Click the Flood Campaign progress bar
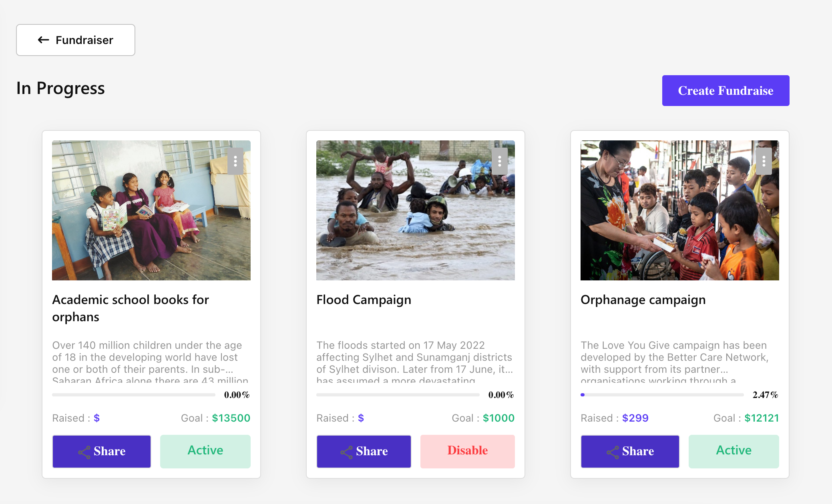This screenshot has width=832, height=504. click(x=398, y=395)
